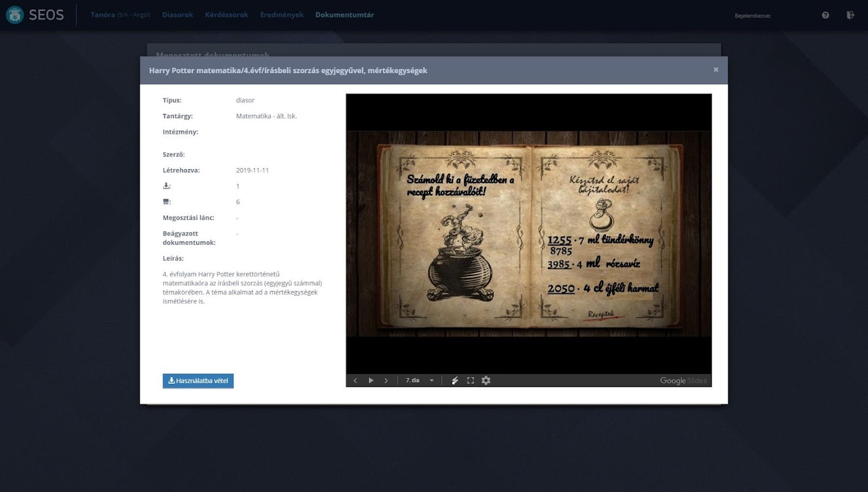The width and height of the screenshot is (868, 492).
Task: Open the Kérdéssorok menu
Action: click(227, 15)
